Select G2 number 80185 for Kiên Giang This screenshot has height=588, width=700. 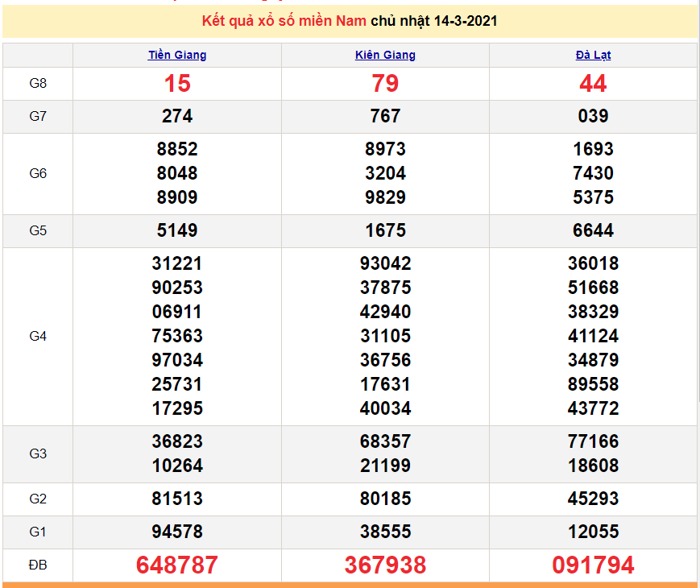click(x=385, y=499)
